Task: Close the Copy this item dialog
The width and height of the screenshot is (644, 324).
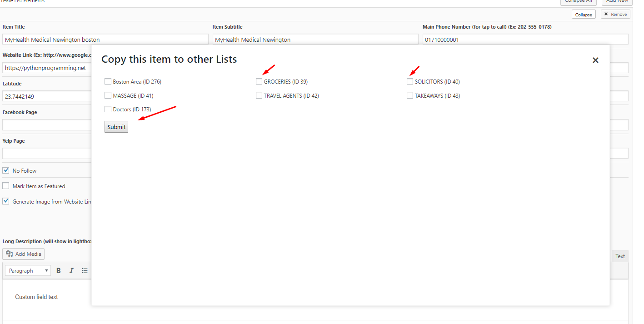Action: [595, 60]
